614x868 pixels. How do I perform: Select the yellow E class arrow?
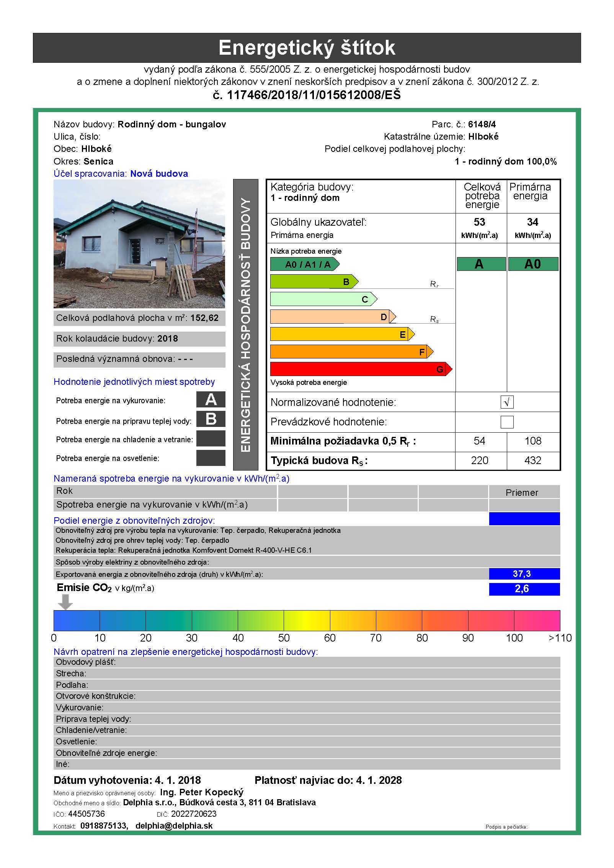pos(342,334)
